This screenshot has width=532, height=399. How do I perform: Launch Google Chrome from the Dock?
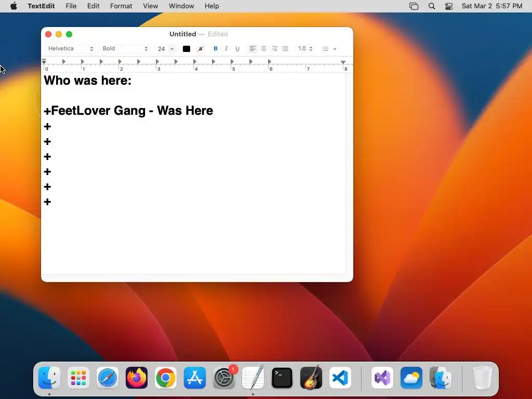point(166,378)
